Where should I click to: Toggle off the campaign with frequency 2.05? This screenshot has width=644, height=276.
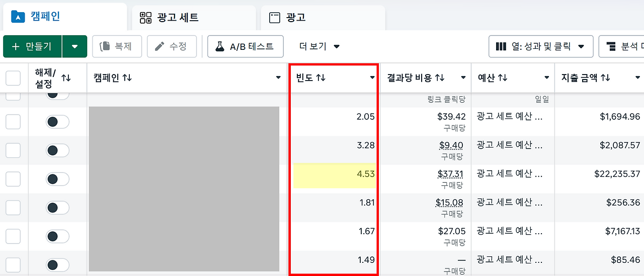point(58,121)
